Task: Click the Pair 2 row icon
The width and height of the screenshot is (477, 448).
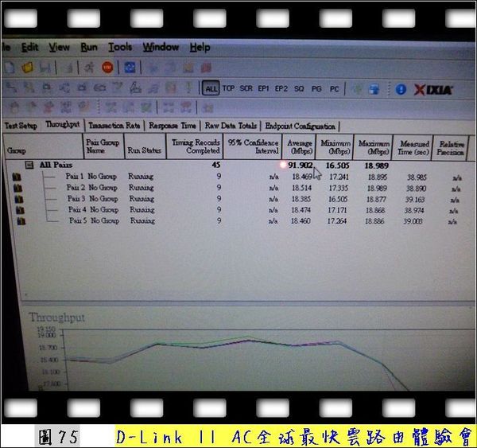Action: coord(18,188)
